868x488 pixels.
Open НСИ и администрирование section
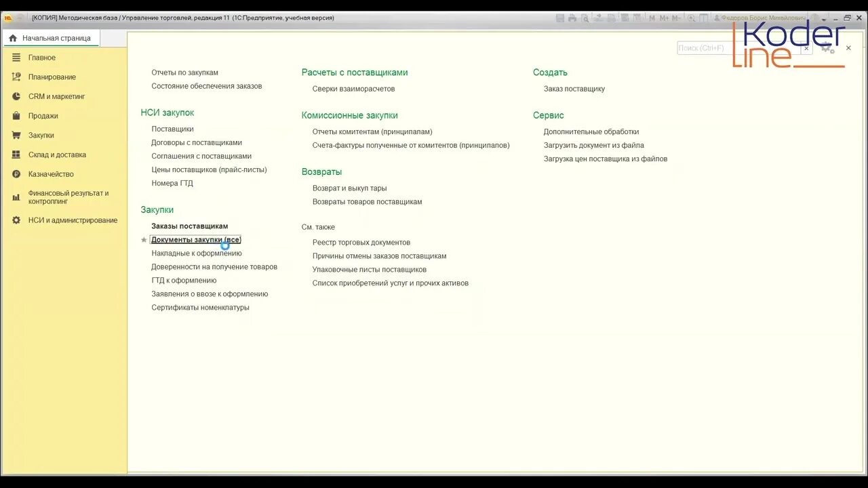coord(73,220)
